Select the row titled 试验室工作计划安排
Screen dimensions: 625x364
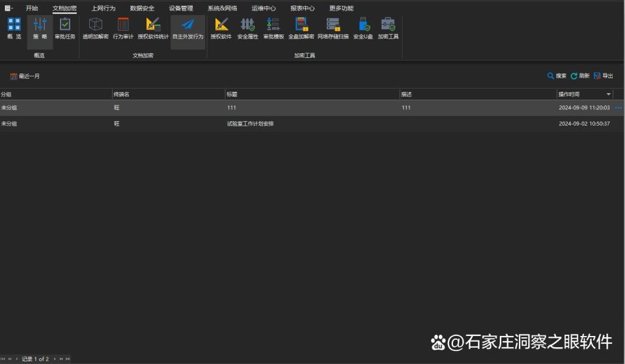(x=312, y=124)
